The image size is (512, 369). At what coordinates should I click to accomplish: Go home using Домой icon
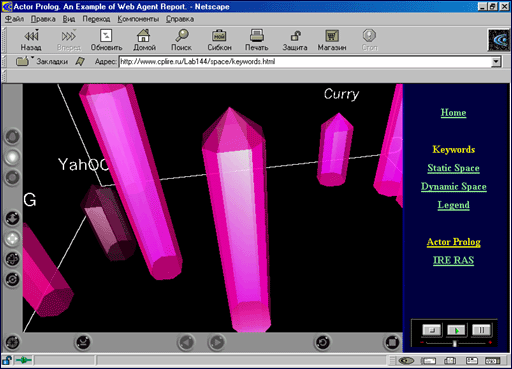point(144,40)
